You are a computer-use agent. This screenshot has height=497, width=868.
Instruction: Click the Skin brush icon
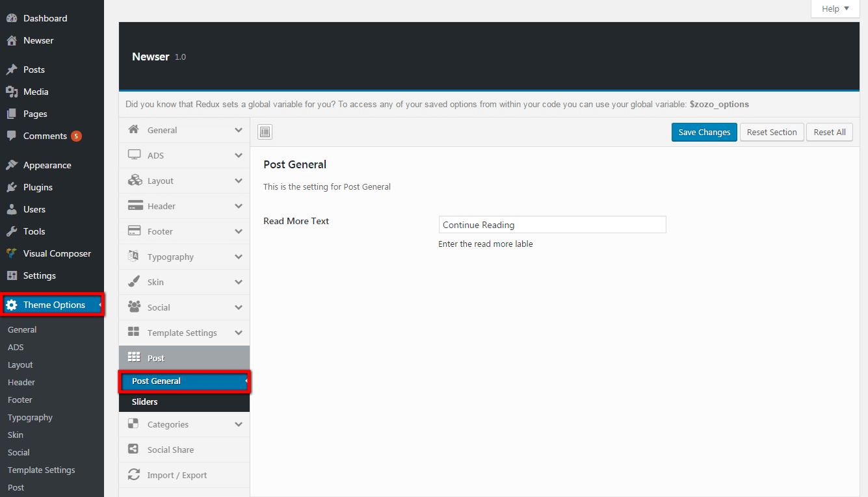point(135,282)
